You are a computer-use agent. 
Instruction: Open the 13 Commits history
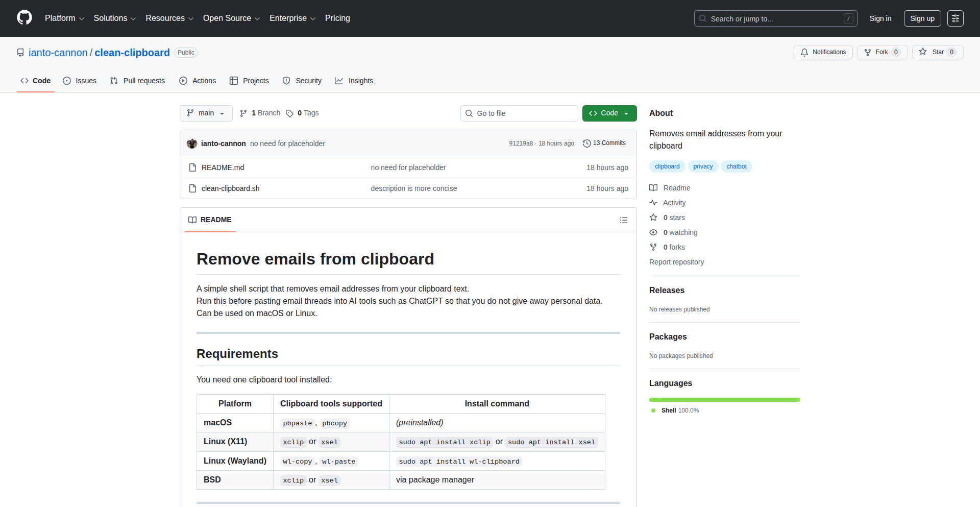(x=604, y=143)
